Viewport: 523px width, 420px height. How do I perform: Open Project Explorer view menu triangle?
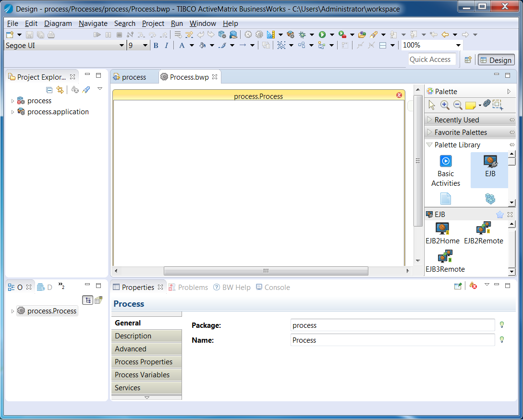point(100,89)
